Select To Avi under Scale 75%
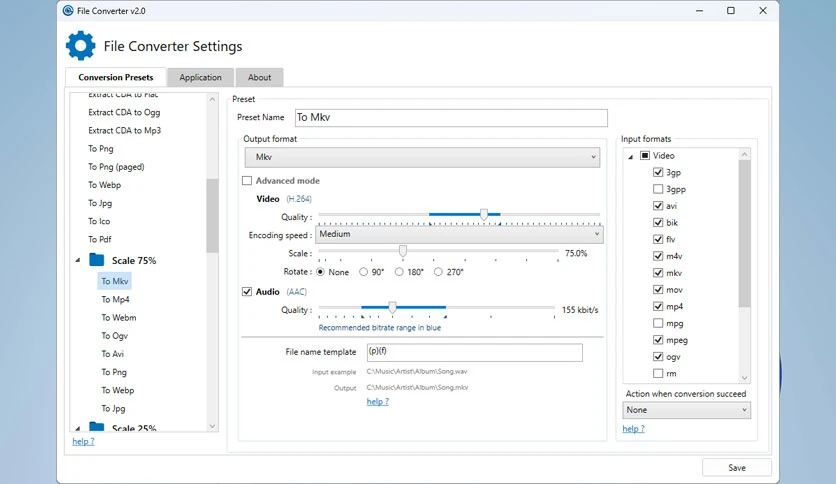This screenshot has height=484, width=836. pyautogui.click(x=112, y=354)
